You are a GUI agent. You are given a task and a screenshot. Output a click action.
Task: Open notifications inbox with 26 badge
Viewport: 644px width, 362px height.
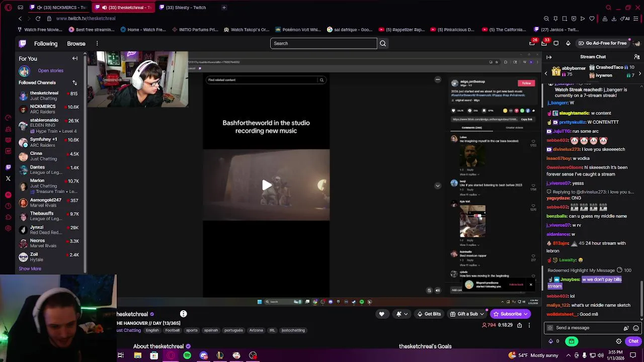point(532,43)
